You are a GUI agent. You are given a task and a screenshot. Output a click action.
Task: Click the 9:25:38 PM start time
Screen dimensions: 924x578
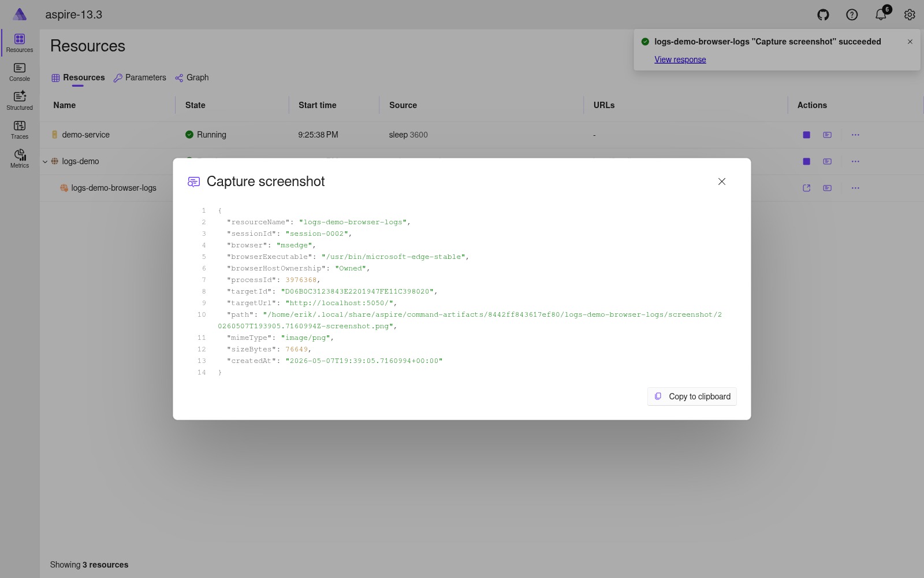pos(318,135)
